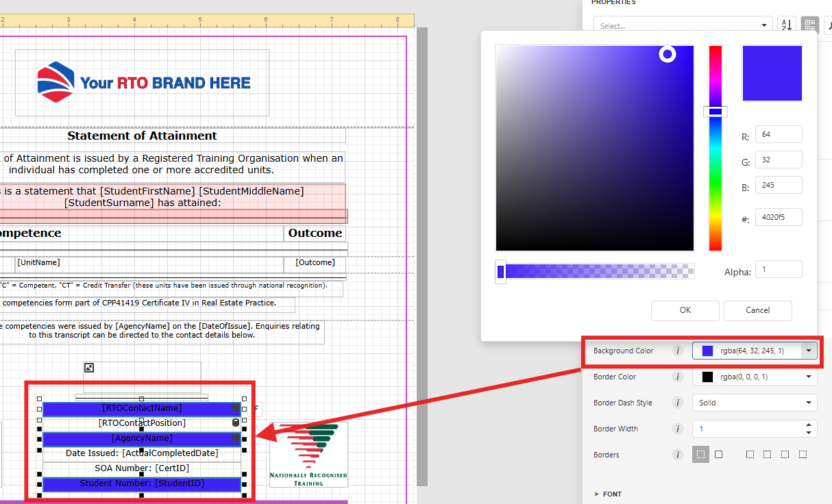Click the info icon beside Background Color
This screenshot has height=504, width=832.
678,351
